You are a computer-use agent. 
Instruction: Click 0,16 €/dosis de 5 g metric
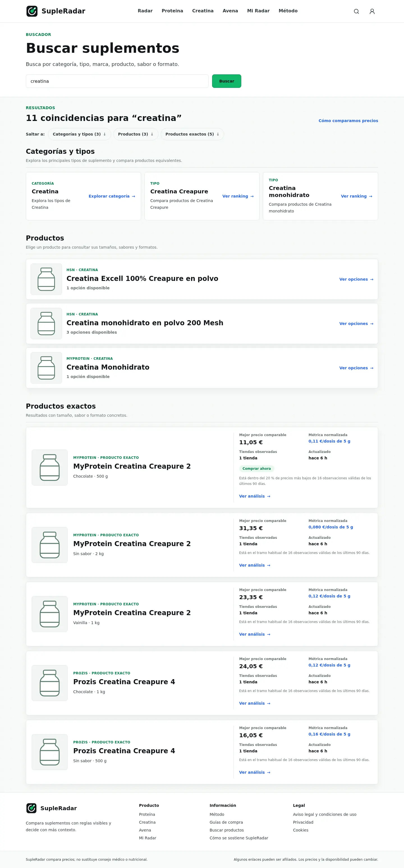(x=329, y=734)
